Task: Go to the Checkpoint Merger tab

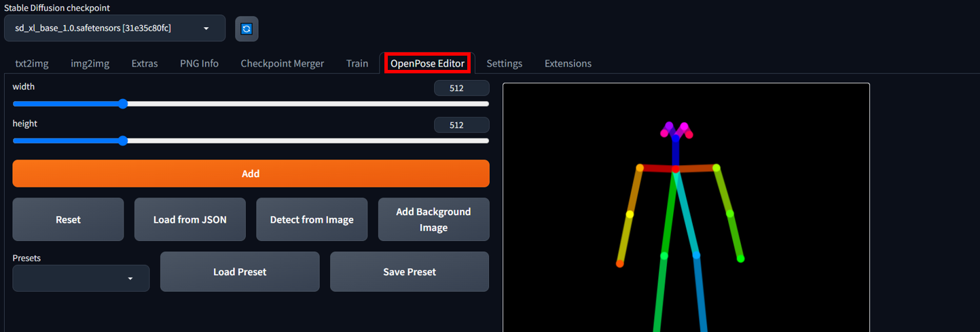Action: click(x=282, y=63)
